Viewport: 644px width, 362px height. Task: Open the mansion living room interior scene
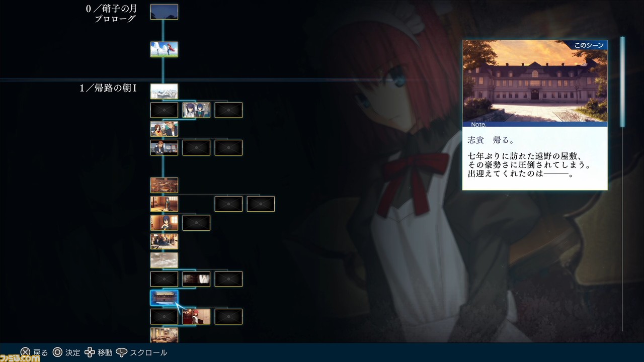[x=164, y=335]
